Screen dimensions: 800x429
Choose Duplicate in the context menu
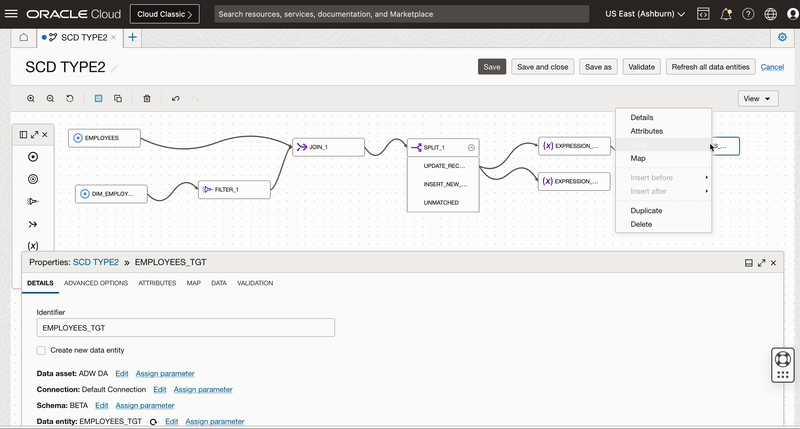(646, 211)
